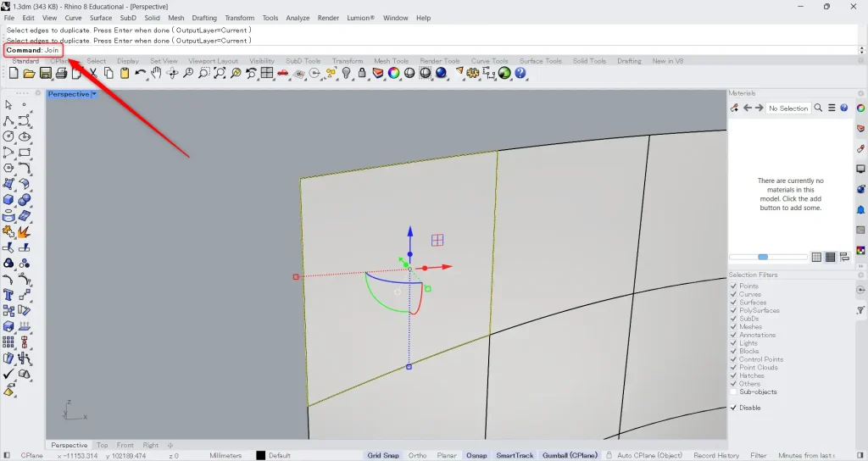Click the Paste clipboard icon
This screenshot has height=461, width=868.
tap(125, 73)
